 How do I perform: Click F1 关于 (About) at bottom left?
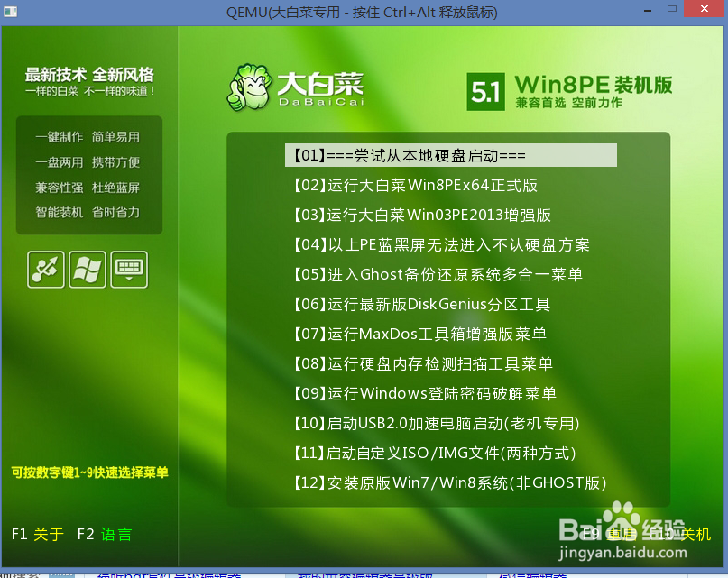(x=38, y=534)
